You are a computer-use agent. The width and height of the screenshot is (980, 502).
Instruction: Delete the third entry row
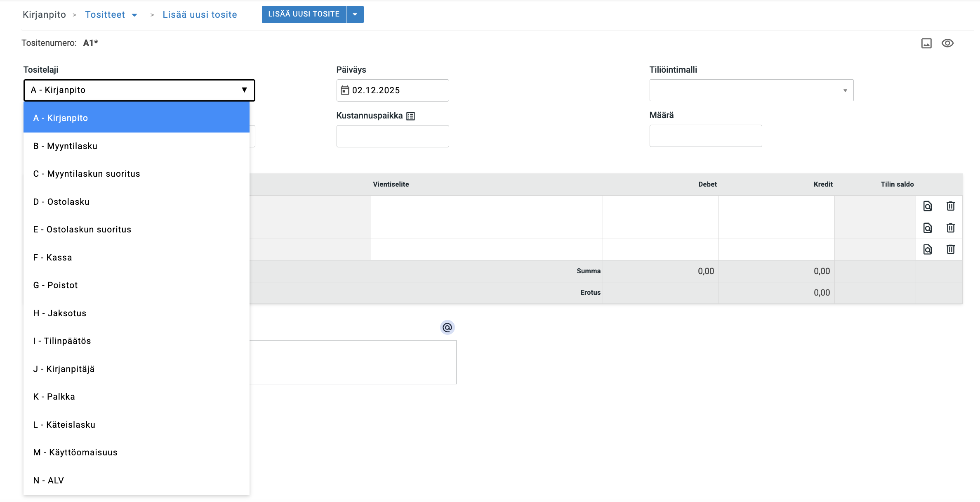950,249
